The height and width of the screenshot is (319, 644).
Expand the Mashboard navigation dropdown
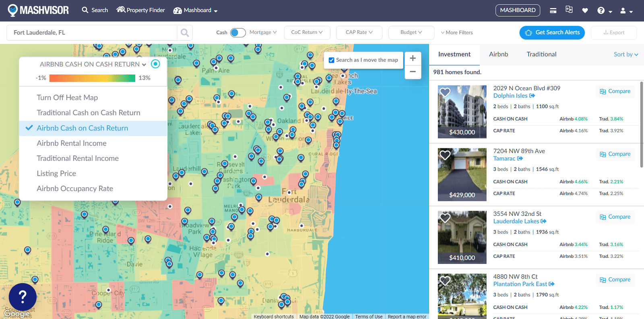[195, 10]
